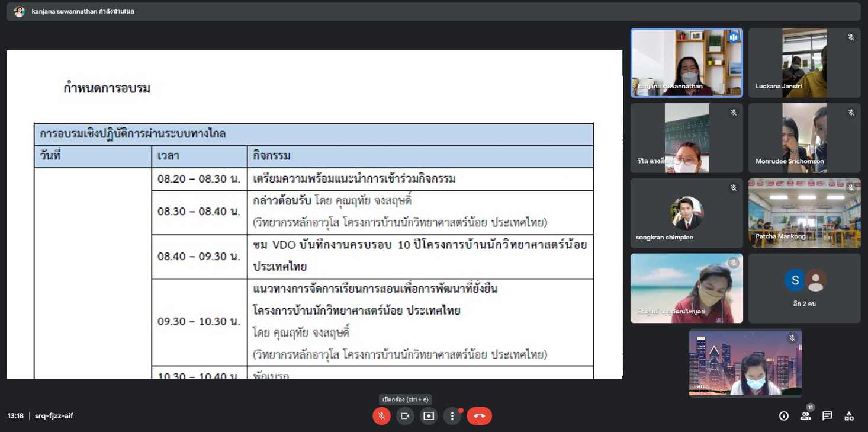Select Monrudee Srichomson's video tile
The height and width of the screenshot is (432, 868).
805,138
